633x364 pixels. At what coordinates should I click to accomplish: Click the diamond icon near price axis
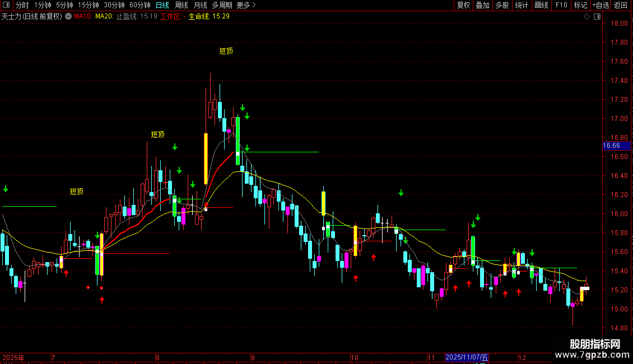(587, 17)
